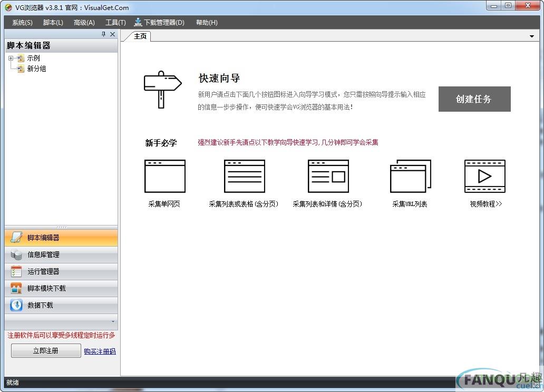This screenshot has width=544, height=392.
Task: Open the 帮助(H) menu
Action: 207,23
